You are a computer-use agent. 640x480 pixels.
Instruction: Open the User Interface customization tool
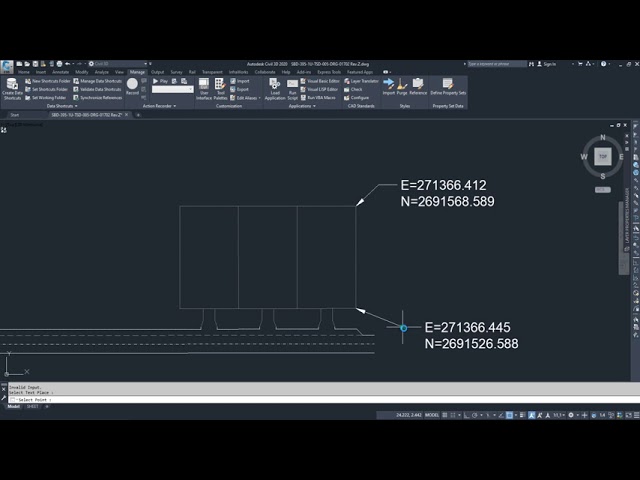coord(203,88)
